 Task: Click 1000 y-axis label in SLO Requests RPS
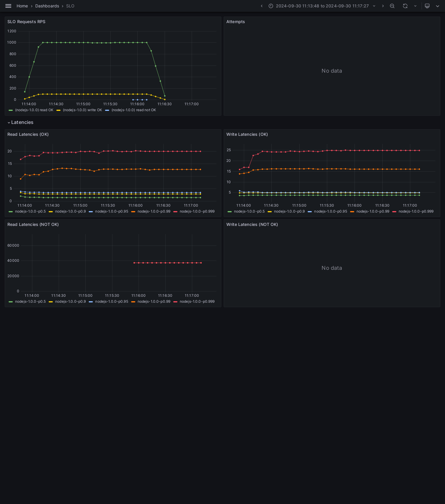12,42
